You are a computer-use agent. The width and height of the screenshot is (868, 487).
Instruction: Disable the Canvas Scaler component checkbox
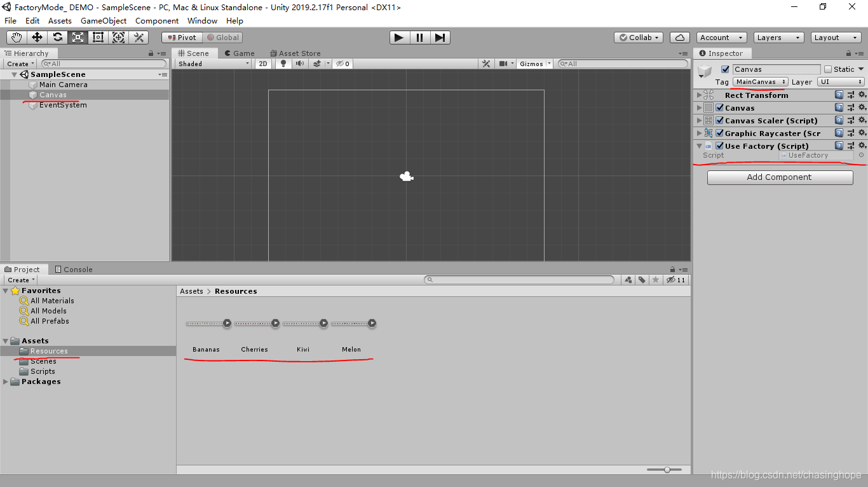click(x=720, y=120)
